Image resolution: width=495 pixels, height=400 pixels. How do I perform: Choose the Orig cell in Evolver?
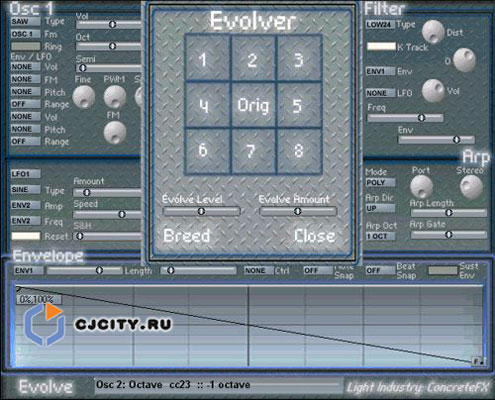[253, 105]
